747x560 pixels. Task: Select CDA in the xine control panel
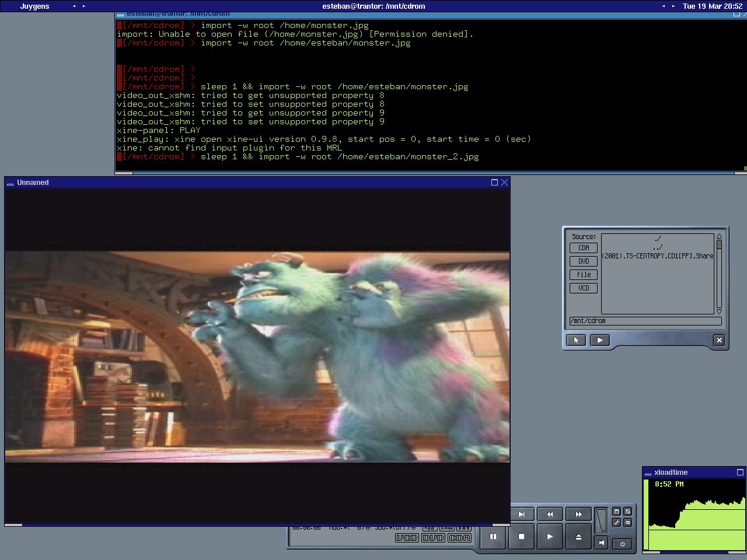(x=460, y=538)
